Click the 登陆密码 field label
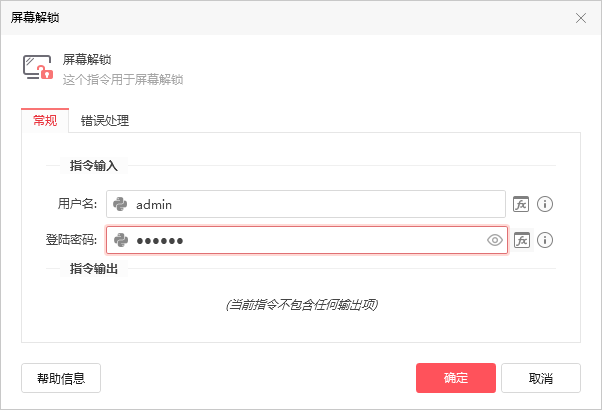Image resolution: width=602 pixels, height=410 pixels. point(71,240)
